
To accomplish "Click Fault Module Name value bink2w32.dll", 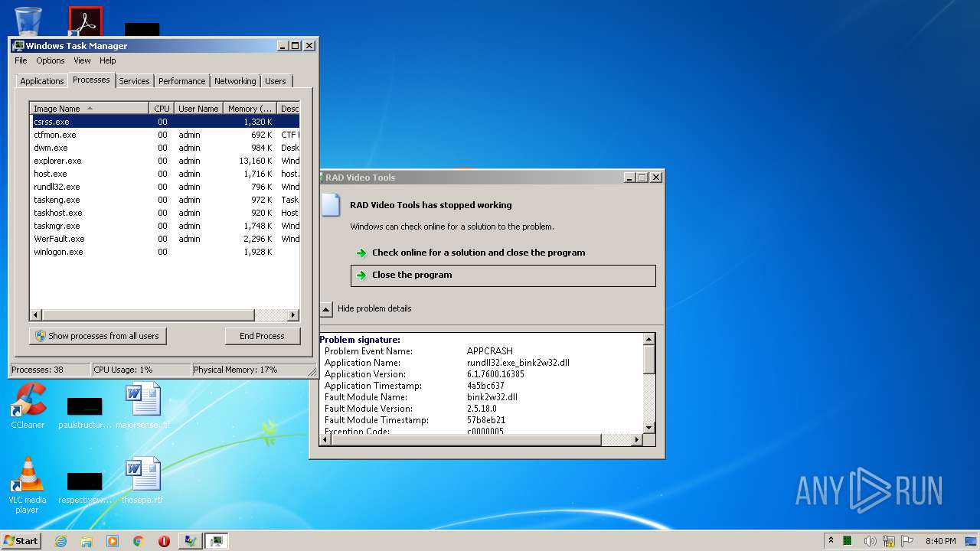I will coord(492,397).
